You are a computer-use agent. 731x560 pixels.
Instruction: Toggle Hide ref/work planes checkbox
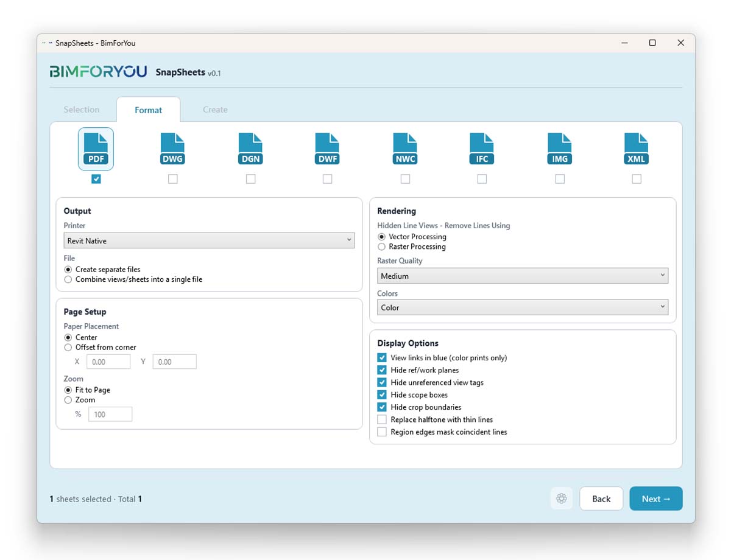click(x=382, y=370)
